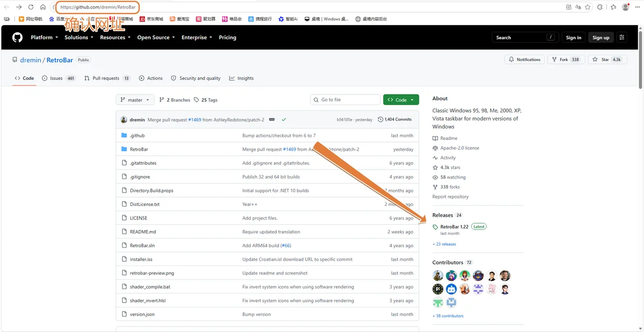Go to the browser home page icon

pyautogui.click(x=43, y=7)
